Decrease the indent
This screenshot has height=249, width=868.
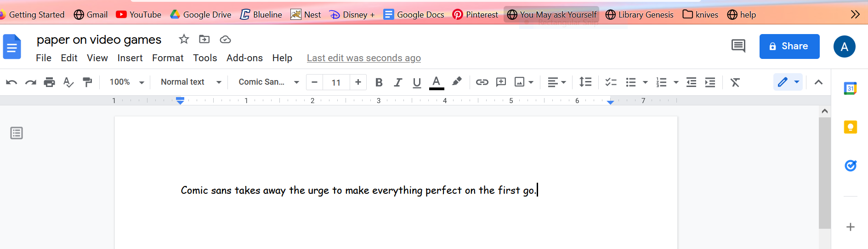point(691,82)
